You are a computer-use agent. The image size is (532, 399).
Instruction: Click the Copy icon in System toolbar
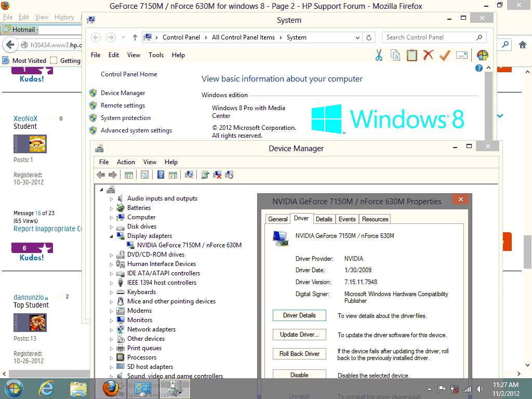(x=395, y=55)
